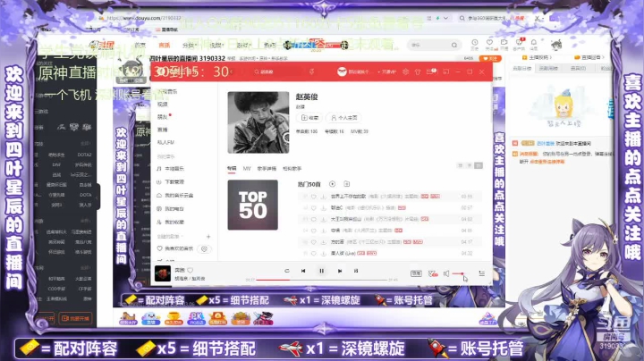Pause the song with the player's pause button

click(x=322, y=271)
